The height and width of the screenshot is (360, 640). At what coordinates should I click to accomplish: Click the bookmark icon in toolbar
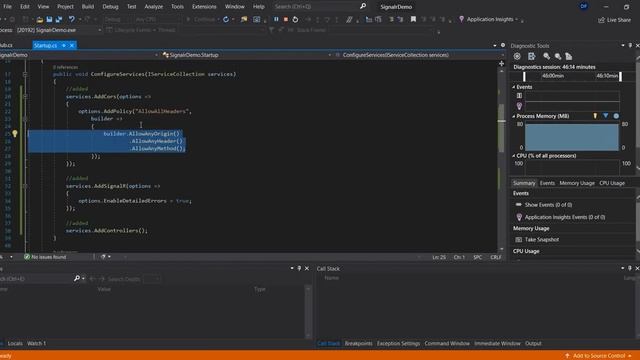pos(413,19)
